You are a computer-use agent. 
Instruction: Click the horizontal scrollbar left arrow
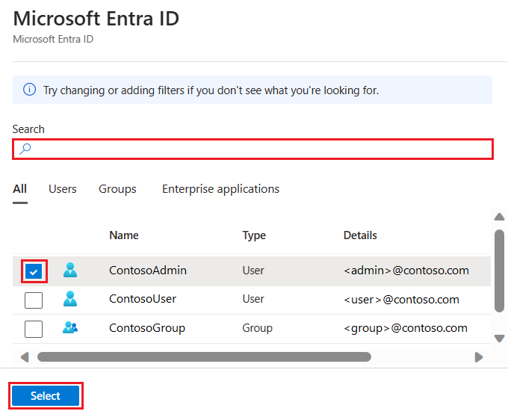pos(24,357)
